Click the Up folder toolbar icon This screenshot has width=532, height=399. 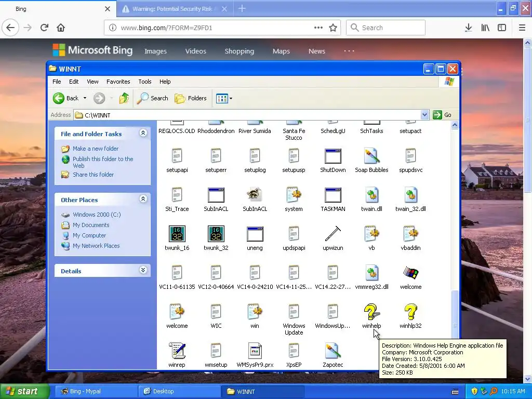pos(124,98)
